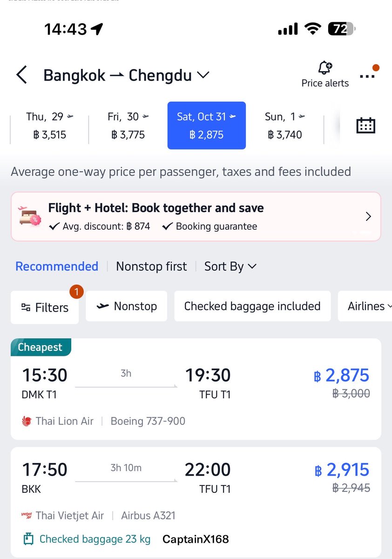Choose the Recommended sorting link
392x559 pixels.
click(57, 266)
